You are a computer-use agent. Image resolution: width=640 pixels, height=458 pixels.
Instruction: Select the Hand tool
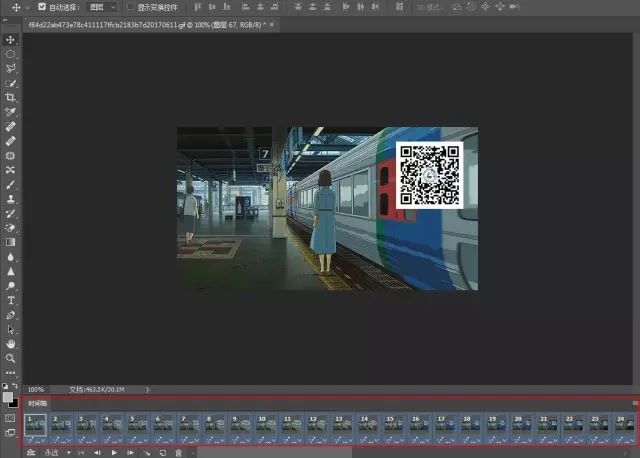pyautogui.click(x=11, y=343)
